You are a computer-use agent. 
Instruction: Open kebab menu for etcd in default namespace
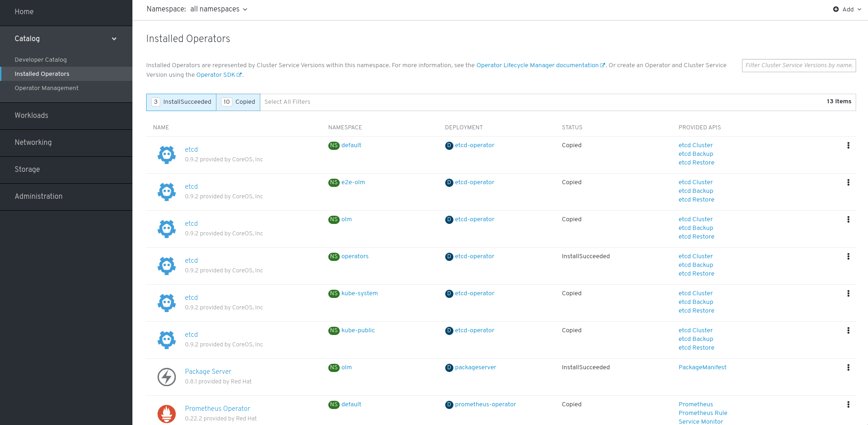[x=848, y=145]
